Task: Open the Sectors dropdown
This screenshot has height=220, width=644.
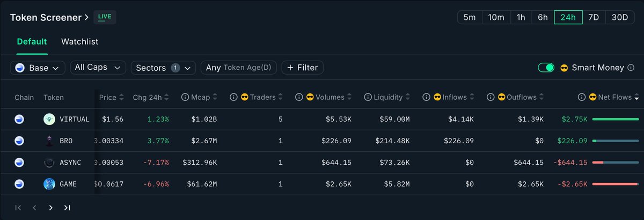Action: (163, 68)
